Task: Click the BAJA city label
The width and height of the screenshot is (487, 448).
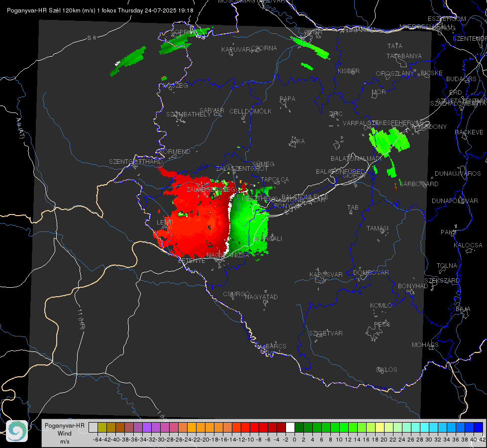Action: (463, 309)
